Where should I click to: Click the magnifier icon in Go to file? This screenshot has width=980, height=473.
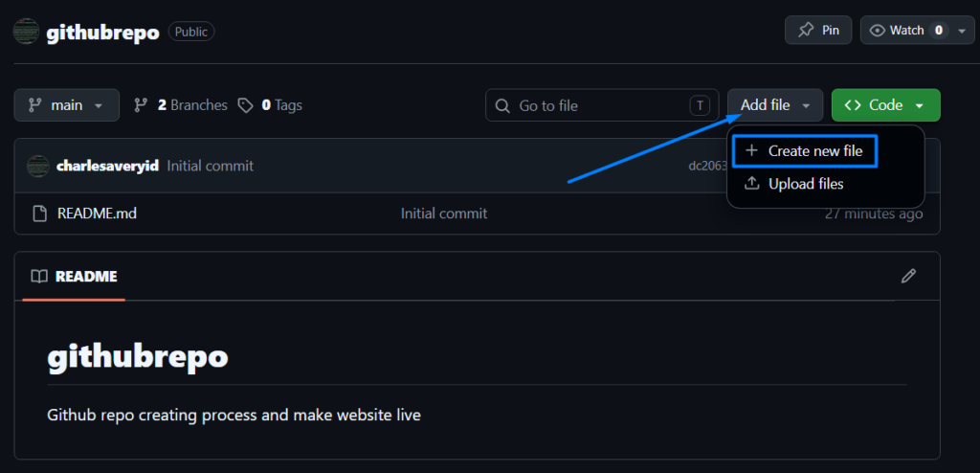pyautogui.click(x=502, y=105)
